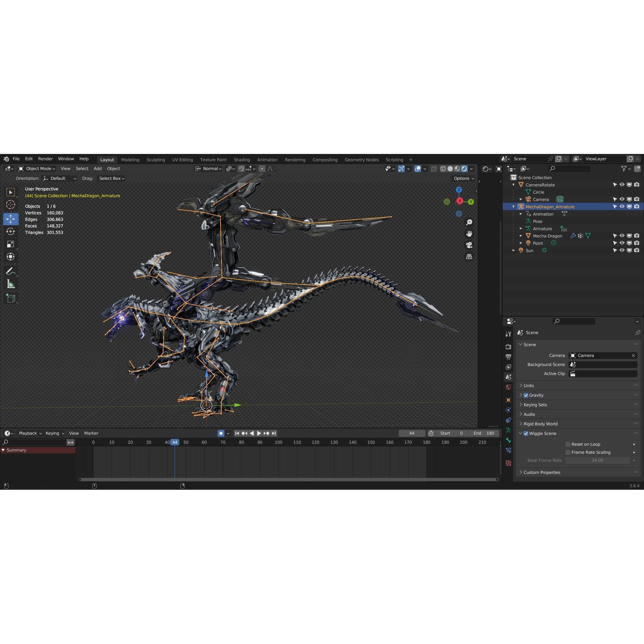Activate the Measure tool

point(11,283)
